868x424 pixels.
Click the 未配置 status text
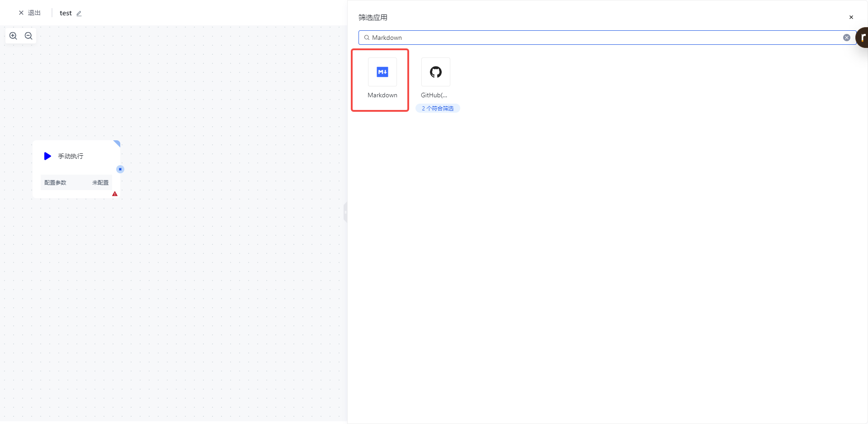(100, 183)
